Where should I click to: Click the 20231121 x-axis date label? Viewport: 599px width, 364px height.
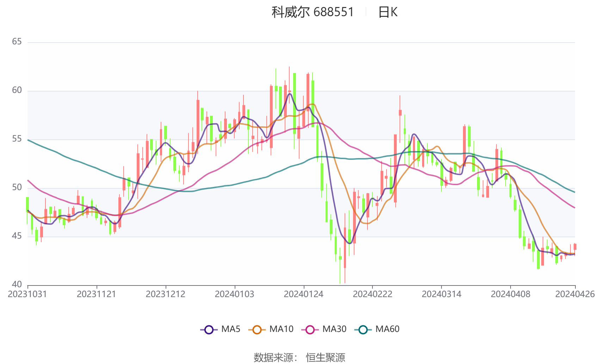pyautogui.click(x=97, y=294)
